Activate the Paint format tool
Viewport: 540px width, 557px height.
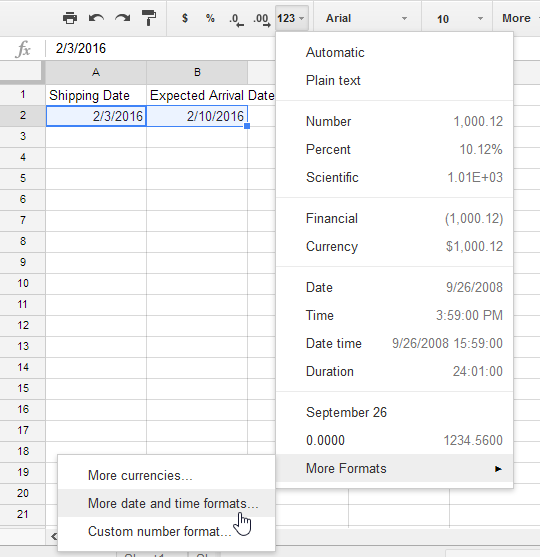coord(149,18)
